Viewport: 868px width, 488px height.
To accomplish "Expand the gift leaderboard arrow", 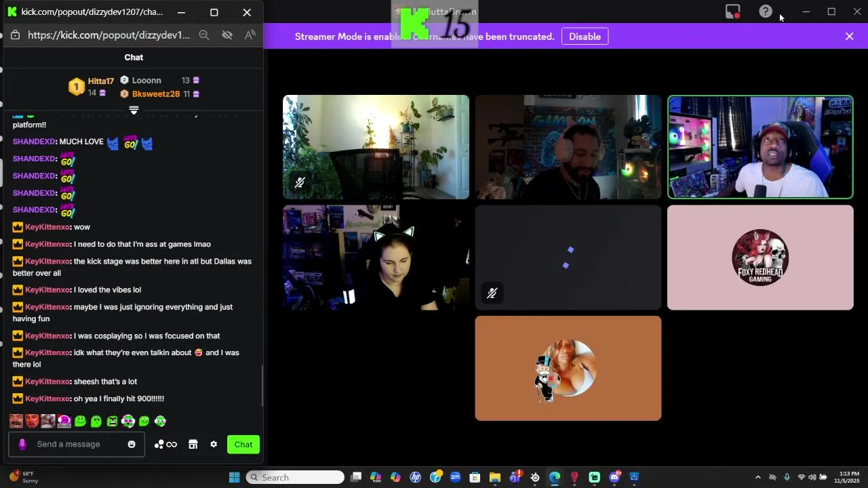I will (134, 110).
